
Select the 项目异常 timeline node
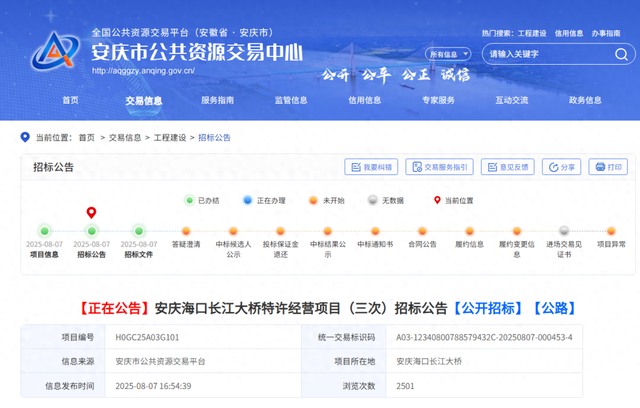pos(611,231)
